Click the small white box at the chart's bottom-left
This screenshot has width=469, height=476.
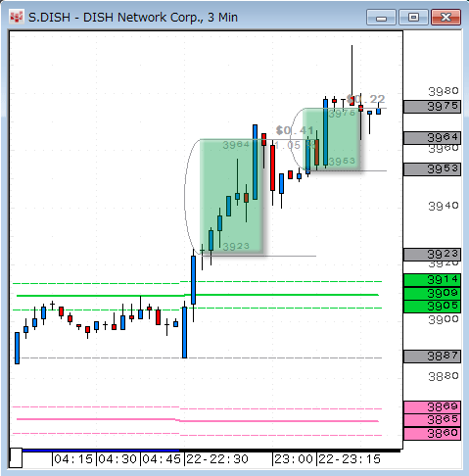[x=16, y=457]
